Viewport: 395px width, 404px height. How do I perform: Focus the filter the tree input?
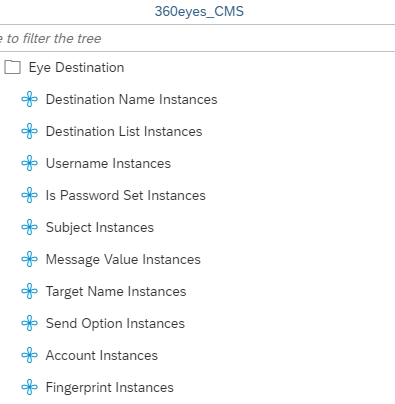click(x=197, y=38)
